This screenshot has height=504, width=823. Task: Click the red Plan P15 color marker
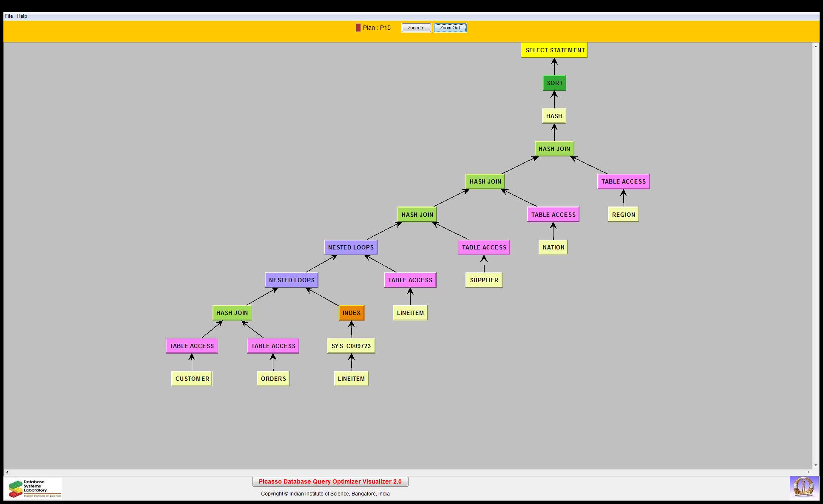tap(358, 28)
